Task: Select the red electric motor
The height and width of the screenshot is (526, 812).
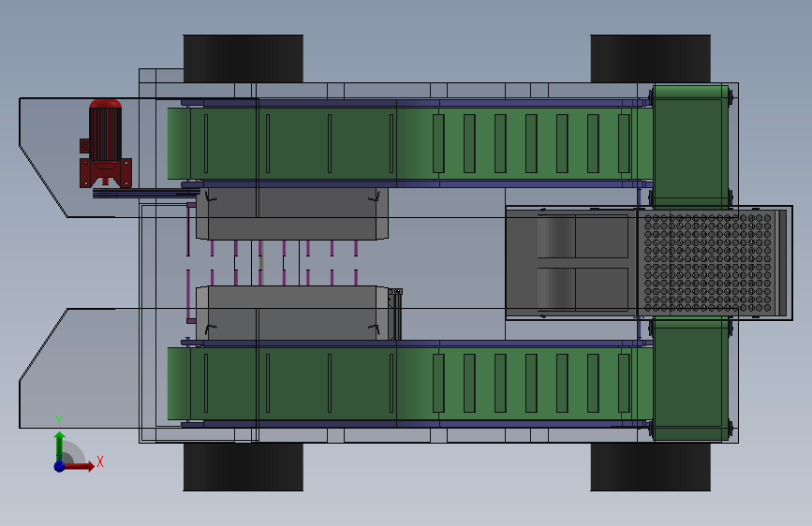Action: [x=105, y=143]
